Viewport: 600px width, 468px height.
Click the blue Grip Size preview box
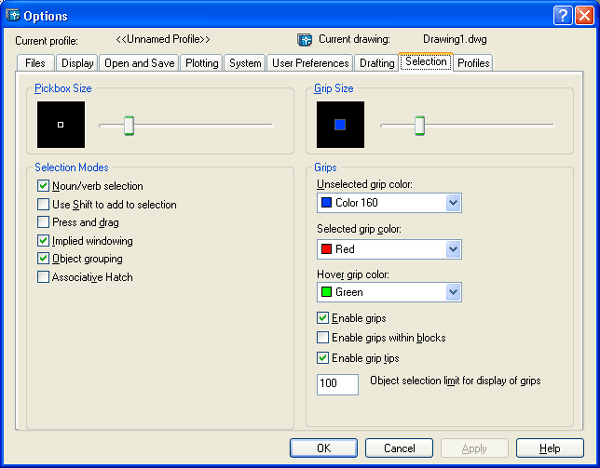pos(339,125)
